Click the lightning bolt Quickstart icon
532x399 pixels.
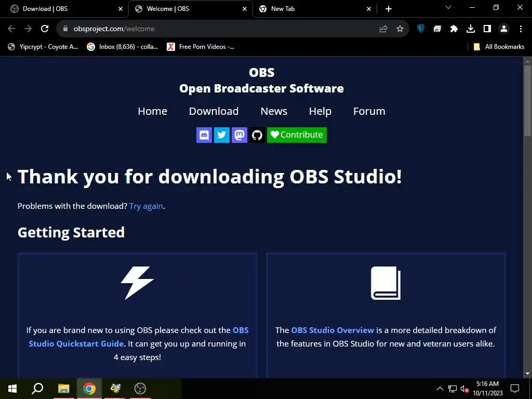[137, 283]
